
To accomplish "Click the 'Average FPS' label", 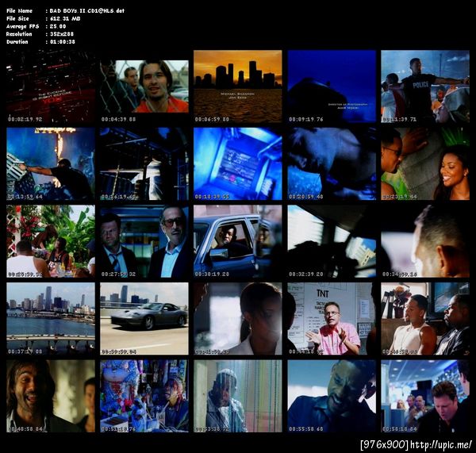I will pyautogui.click(x=22, y=26).
